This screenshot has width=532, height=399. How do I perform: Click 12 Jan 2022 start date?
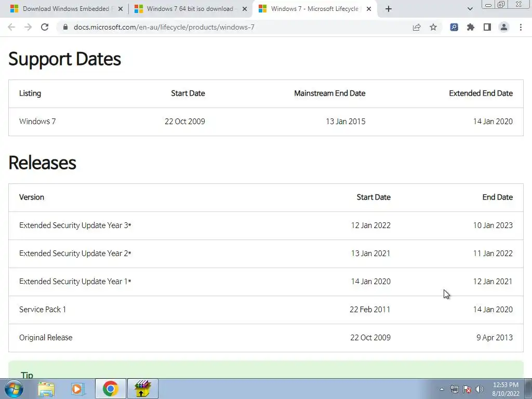(370, 225)
